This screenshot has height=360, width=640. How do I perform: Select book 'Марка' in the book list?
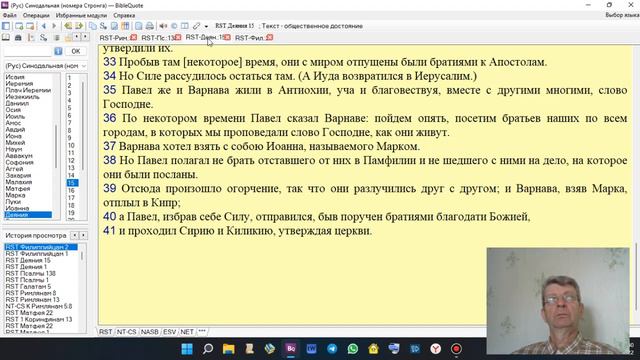[16, 195]
